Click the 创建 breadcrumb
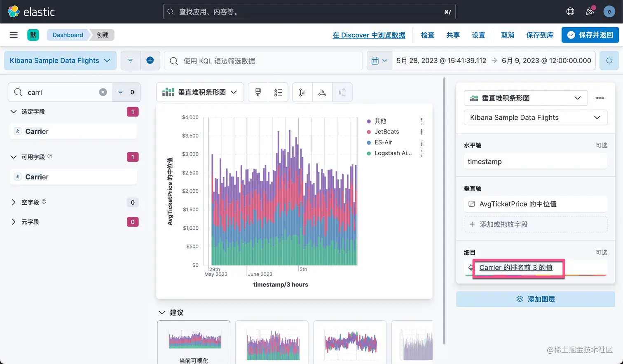The width and height of the screenshot is (623, 364). pyautogui.click(x=103, y=35)
